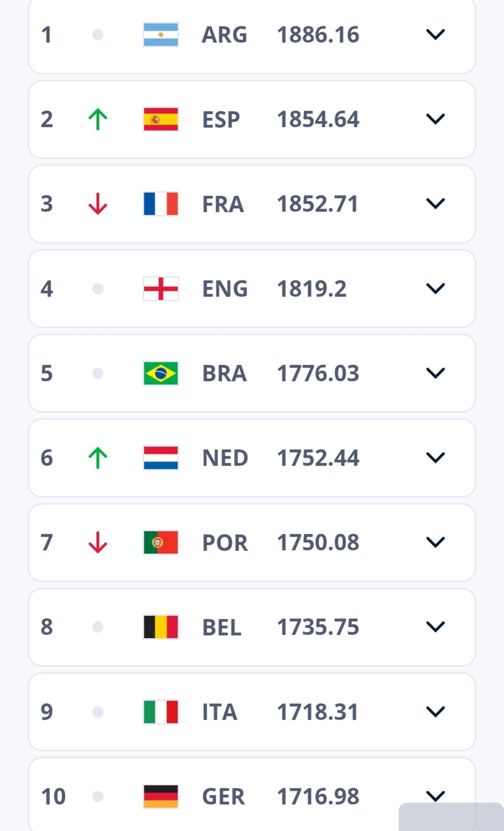Expand the ARG ranking details chevron
This screenshot has width=504, height=831.
[435, 35]
